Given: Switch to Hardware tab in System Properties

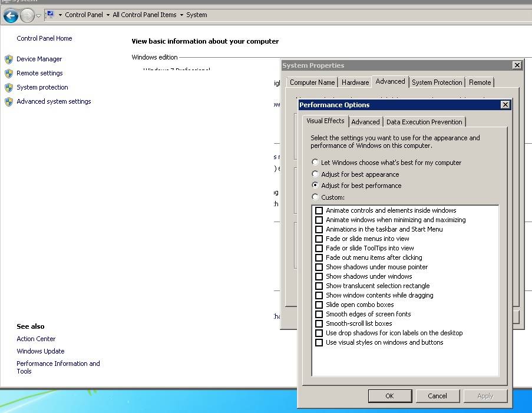Looking at the screenshot, I should (355, 82).
